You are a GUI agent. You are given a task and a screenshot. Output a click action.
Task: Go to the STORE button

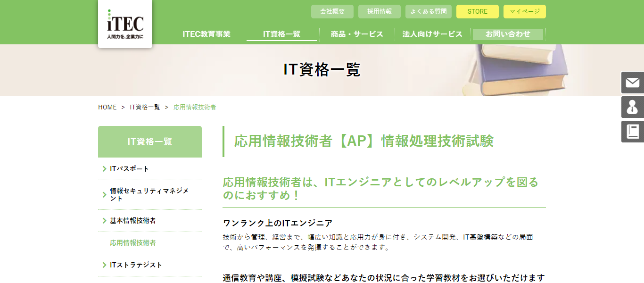(478, 11)
